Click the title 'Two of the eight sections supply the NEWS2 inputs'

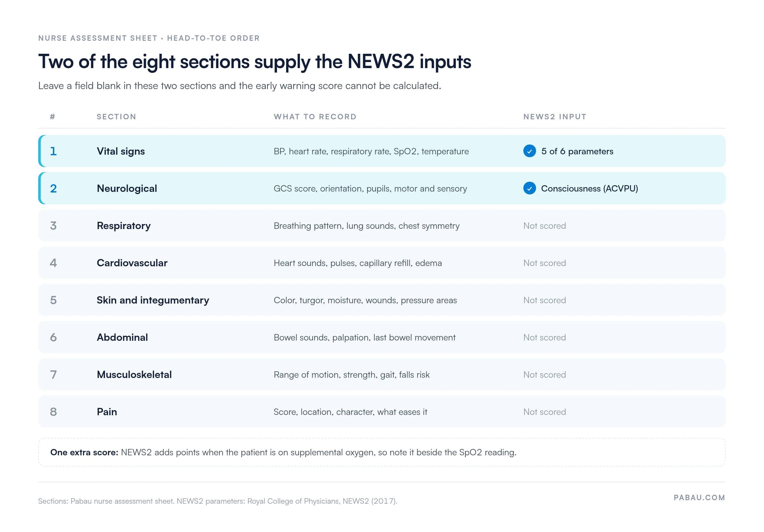point(255,62)
